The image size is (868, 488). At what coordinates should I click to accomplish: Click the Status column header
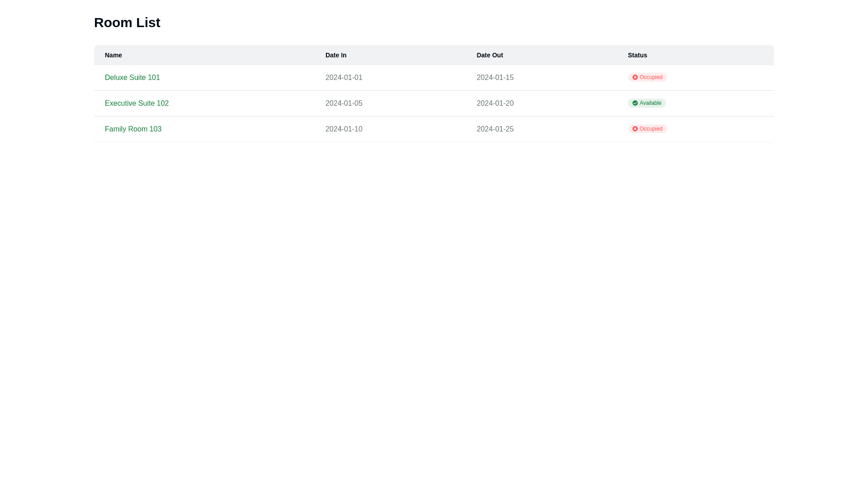pos(637,55)
